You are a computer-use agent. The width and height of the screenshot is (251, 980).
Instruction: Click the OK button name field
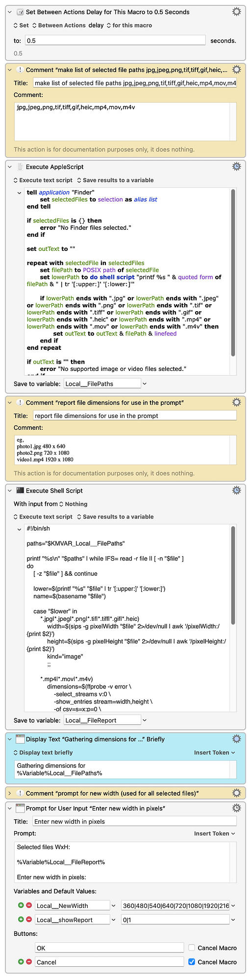(109, 948)
